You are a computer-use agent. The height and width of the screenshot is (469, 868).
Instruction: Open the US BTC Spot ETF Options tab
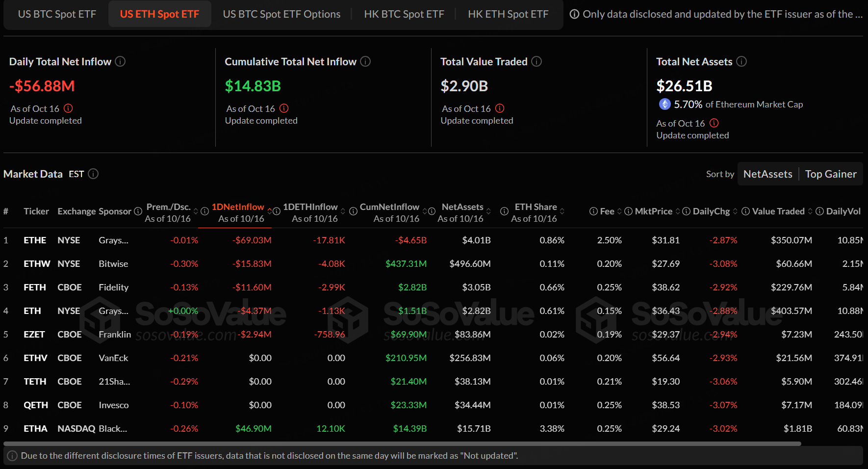pyautogui.click(x=281, y=14)
